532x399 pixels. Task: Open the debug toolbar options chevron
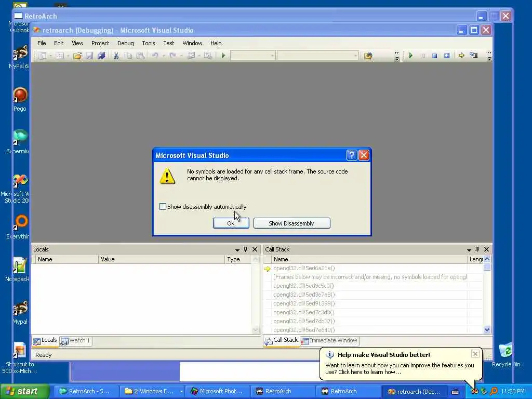489,56
